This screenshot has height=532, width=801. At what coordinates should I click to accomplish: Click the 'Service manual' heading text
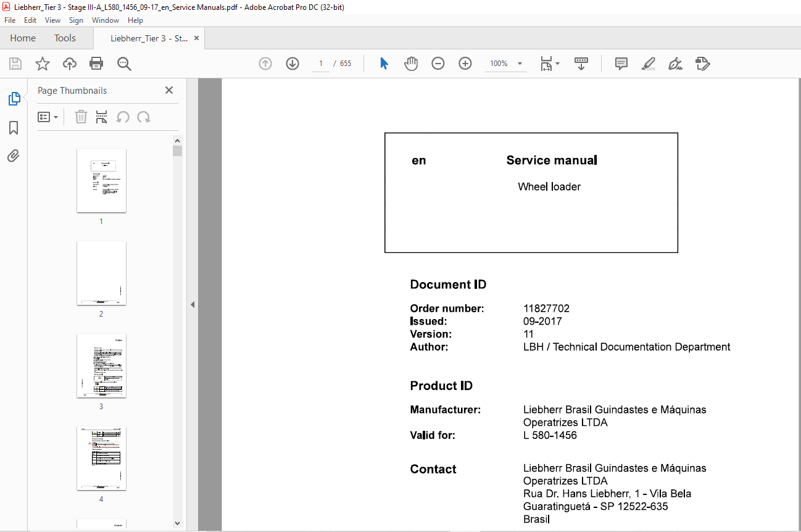(552, 160)
